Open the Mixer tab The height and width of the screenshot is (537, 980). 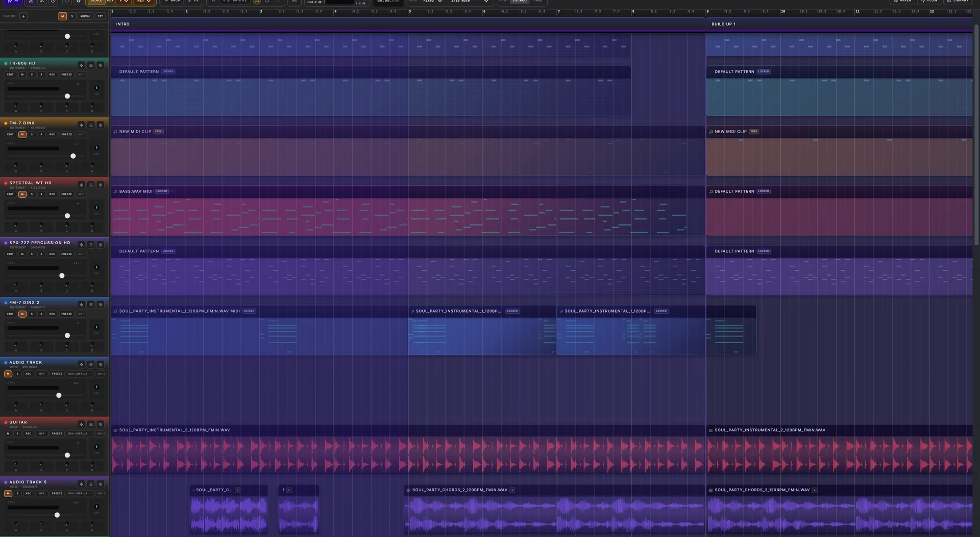(902, 2)
